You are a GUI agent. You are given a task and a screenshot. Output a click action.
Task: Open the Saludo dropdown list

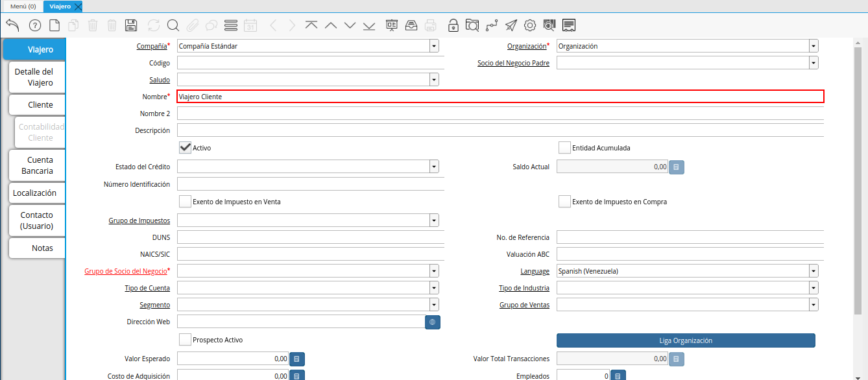[434, 80]
